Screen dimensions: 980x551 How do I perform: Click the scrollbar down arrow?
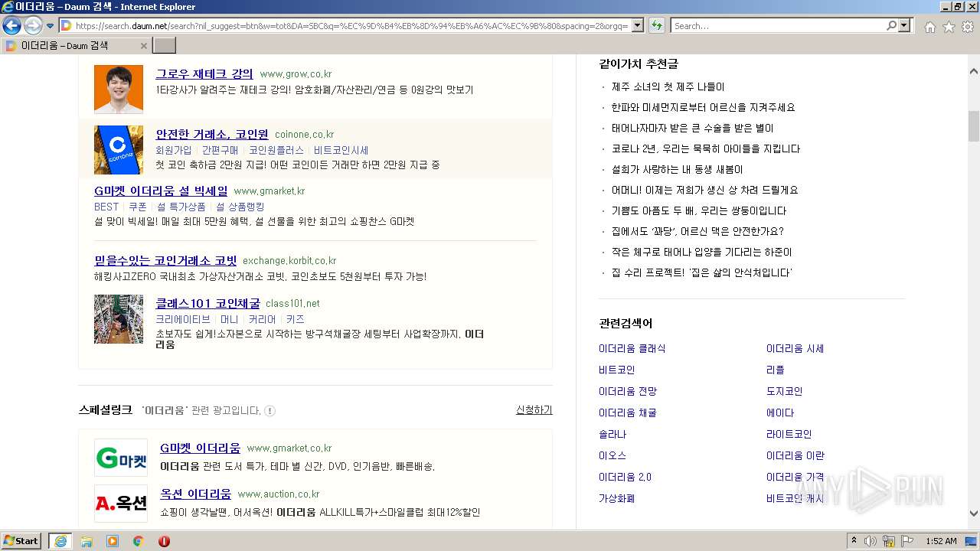click(973, 514)
